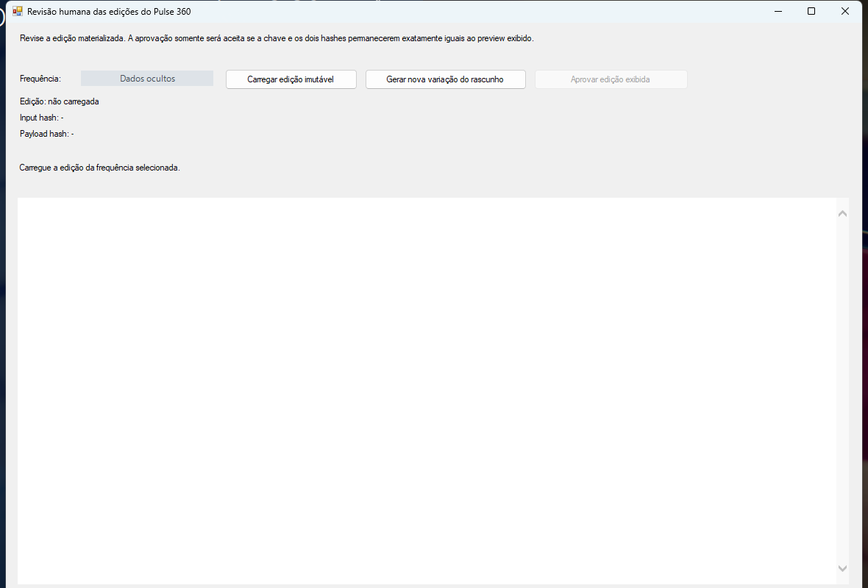Click the 'Payload hash: -' label

(x=46, y=134)
